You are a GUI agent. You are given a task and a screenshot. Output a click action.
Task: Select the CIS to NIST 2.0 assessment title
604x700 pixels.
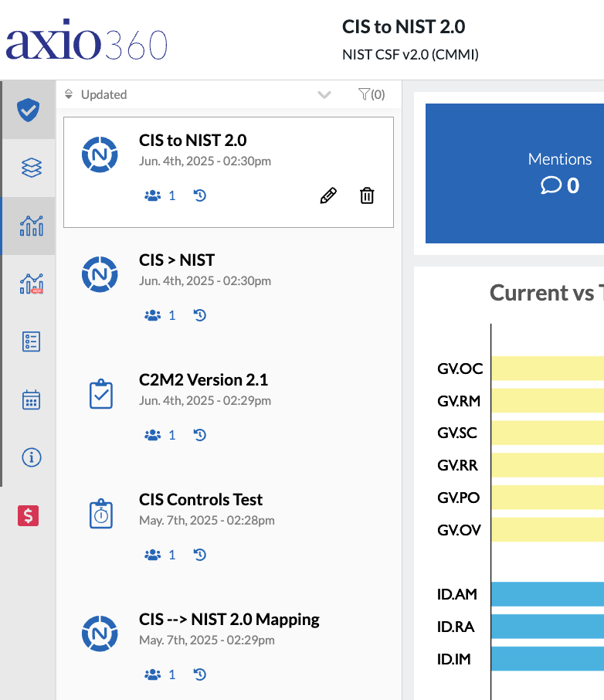(x=192, y=140)
